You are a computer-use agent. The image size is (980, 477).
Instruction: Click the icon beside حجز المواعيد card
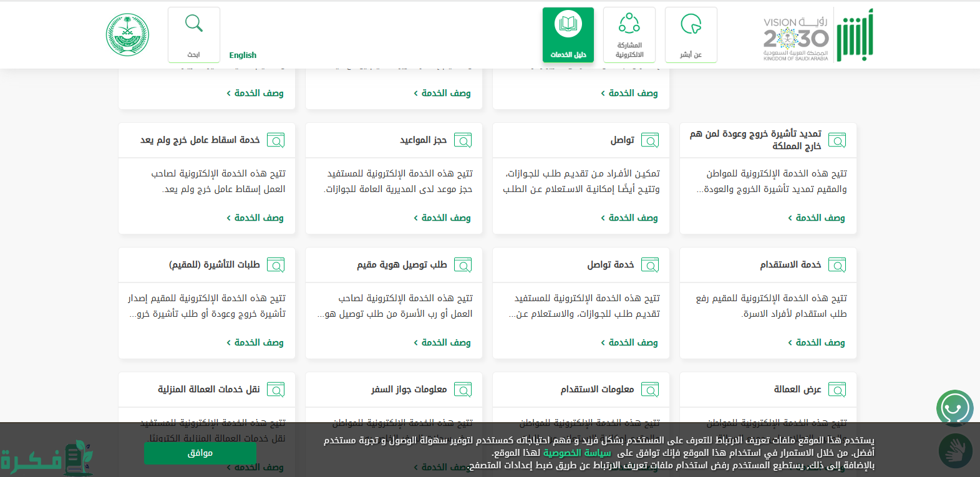pos(463,140)
